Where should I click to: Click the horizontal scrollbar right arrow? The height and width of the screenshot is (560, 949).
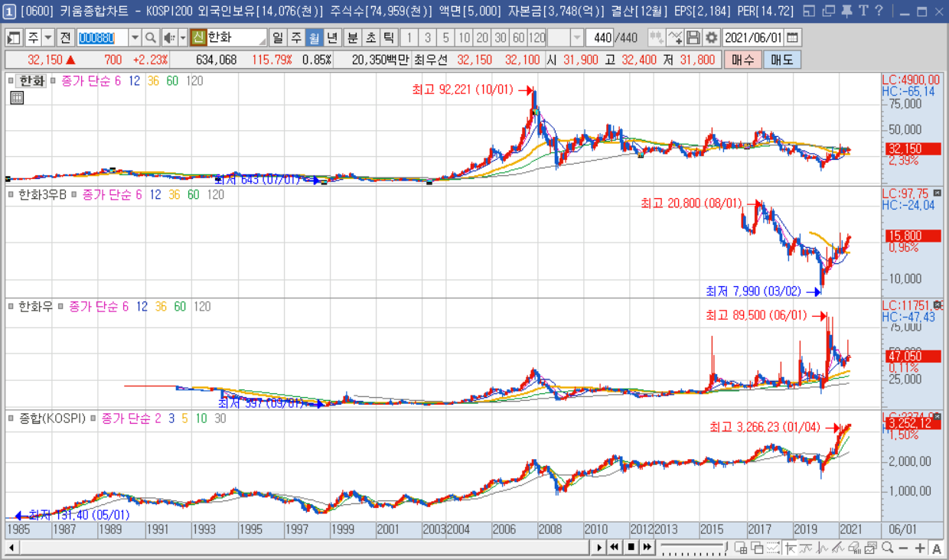click(x=599, y=548)
